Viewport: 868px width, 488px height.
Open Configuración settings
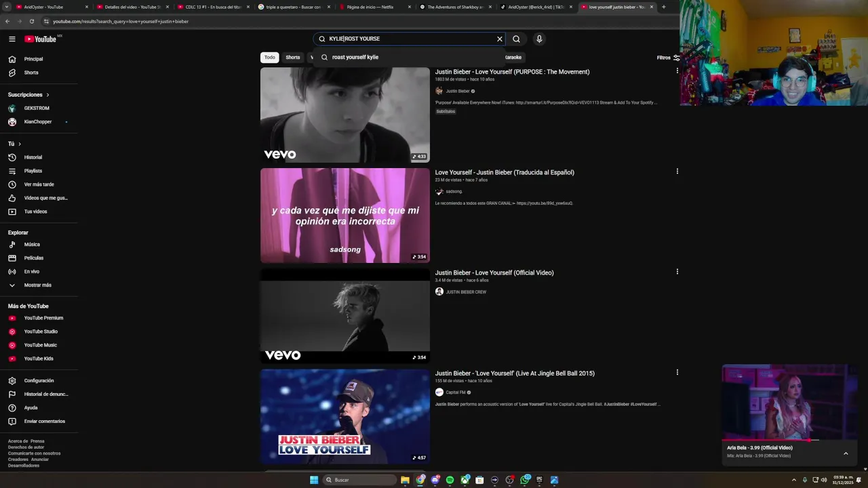[39, 381]
